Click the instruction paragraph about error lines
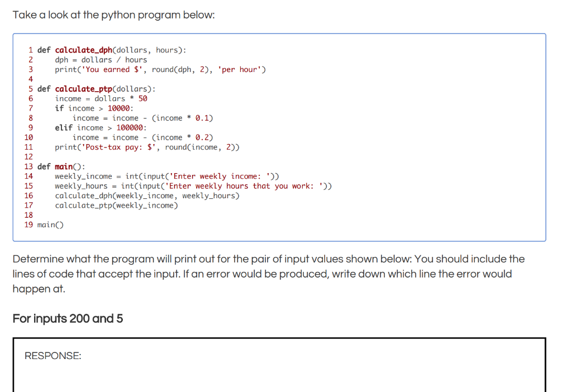 tap(268, 274)
